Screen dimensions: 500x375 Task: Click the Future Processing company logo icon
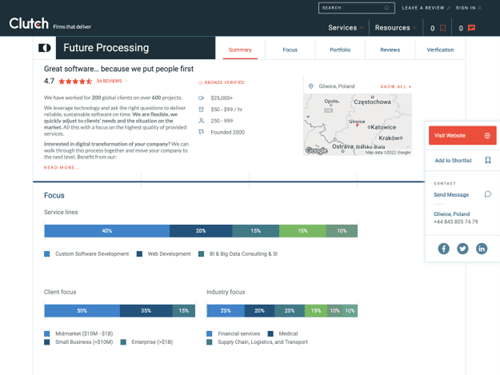45,48
